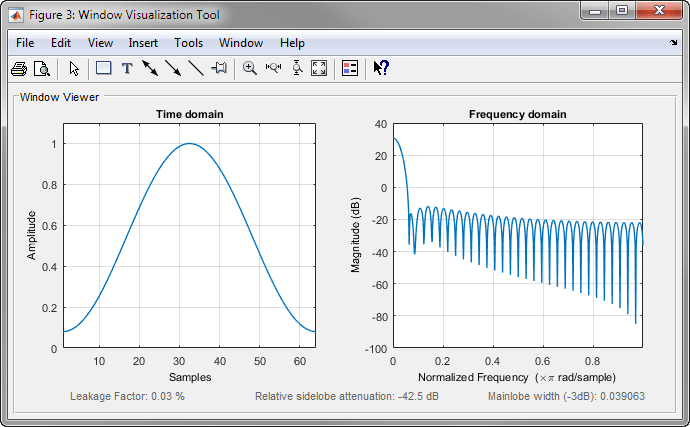Click the Pin to Axes tool
This screenshot has width=690, height=427.
(219, 68)
